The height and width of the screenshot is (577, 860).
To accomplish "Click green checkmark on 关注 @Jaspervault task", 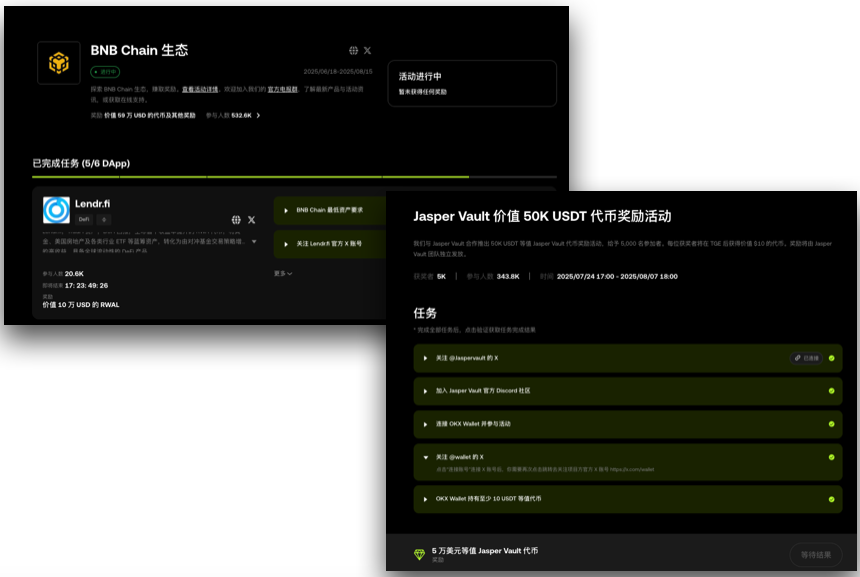I will pos(831,358).
